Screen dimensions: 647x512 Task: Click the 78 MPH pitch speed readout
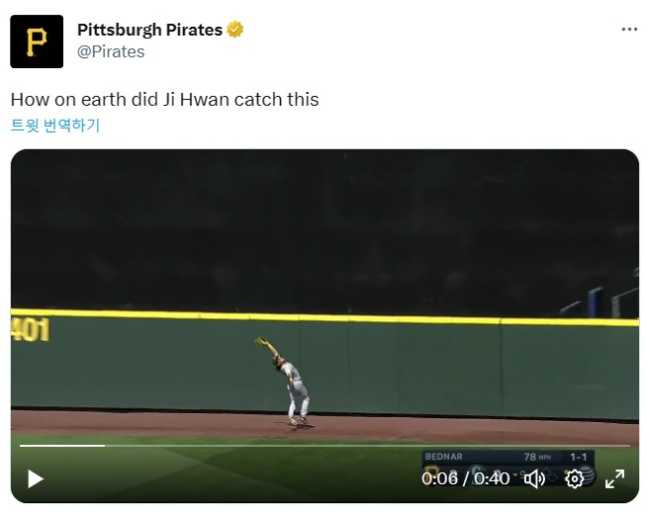coord(537,457)
